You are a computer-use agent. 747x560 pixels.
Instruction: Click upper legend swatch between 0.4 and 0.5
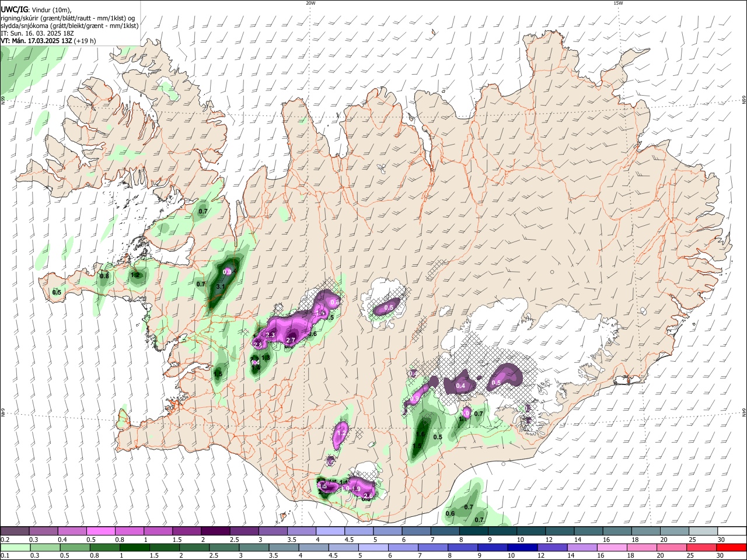(72, 531)
